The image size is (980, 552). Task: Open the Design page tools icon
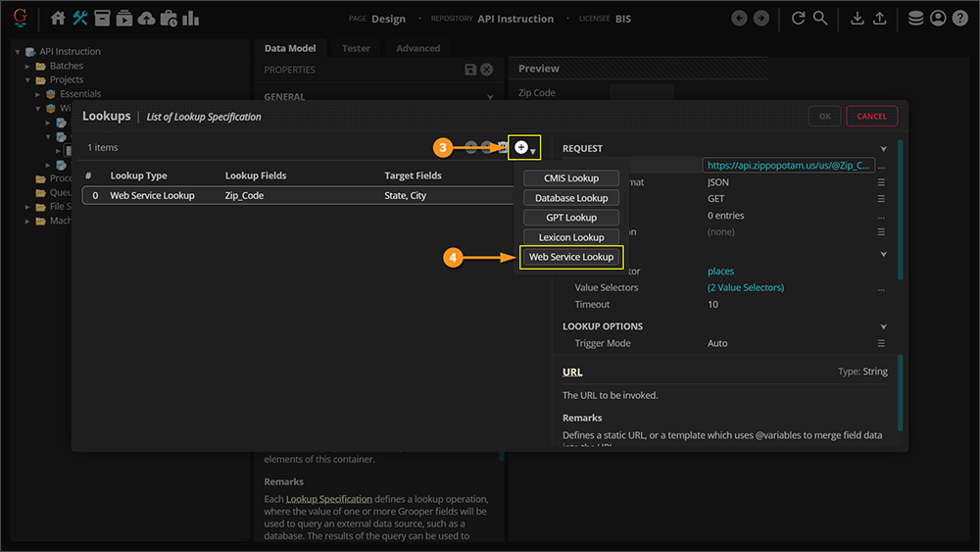(x=79, y=19)
